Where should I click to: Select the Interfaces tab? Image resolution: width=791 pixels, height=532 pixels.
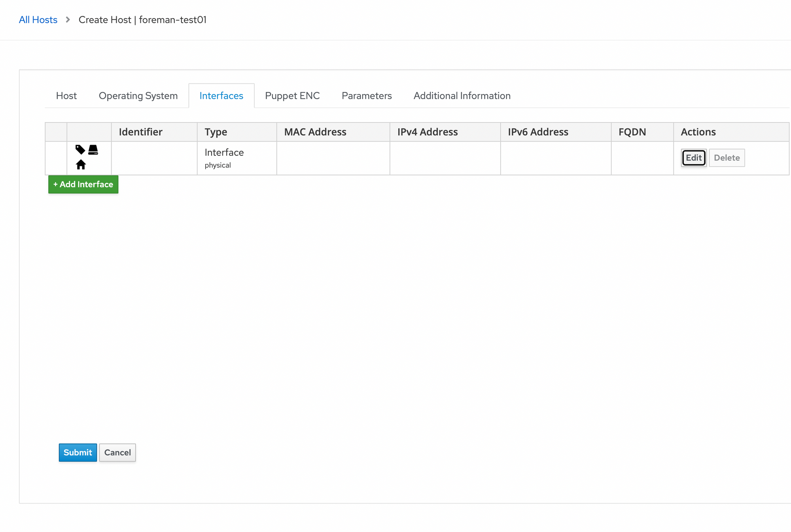[x=221, y=96]
